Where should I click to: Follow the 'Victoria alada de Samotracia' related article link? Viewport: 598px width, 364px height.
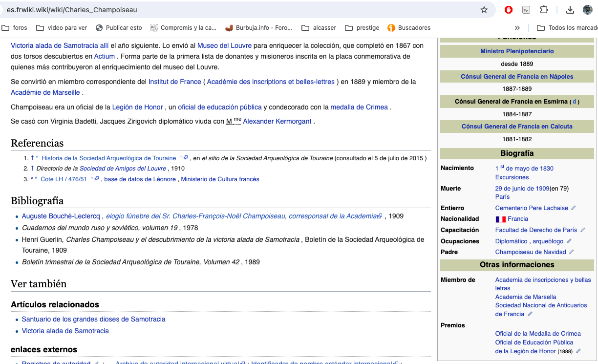65,331
